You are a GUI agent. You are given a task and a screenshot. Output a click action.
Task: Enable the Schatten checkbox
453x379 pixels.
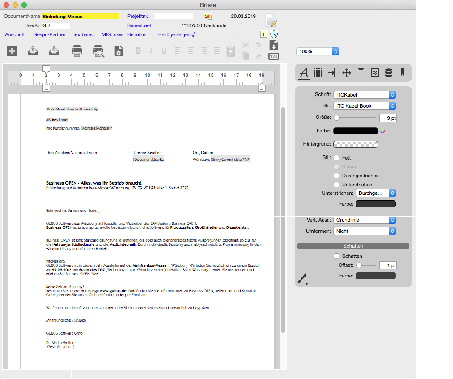tap(336, 256)
